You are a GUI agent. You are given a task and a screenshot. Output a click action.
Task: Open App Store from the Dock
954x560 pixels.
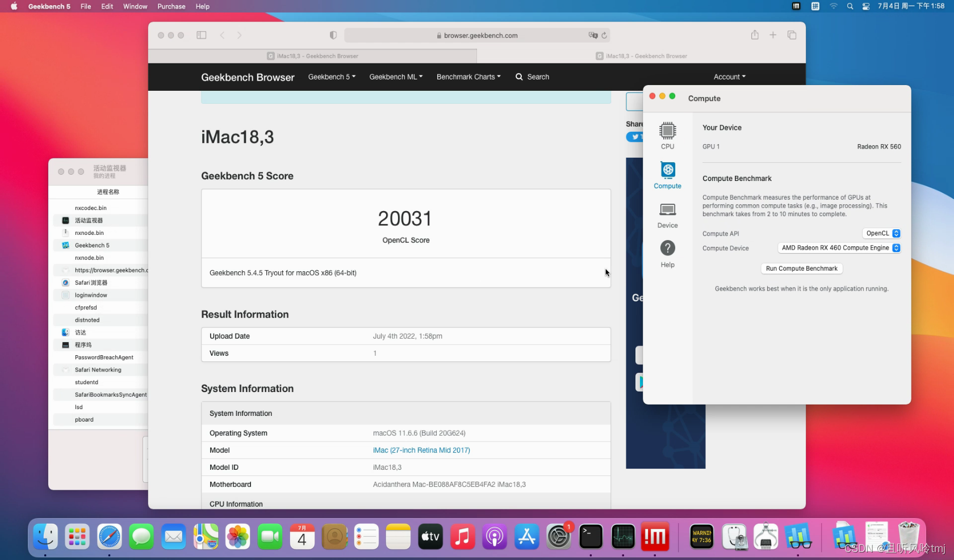click(527, 536)
